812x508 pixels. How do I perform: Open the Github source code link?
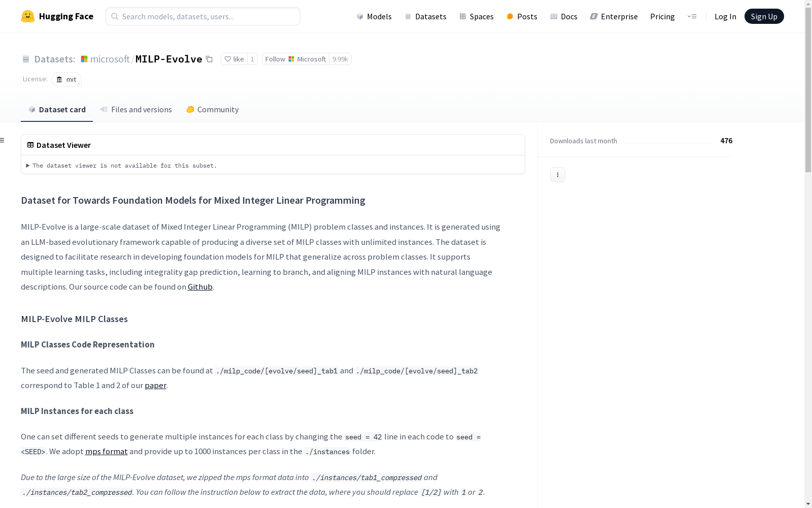pyautogui.click(x=200, y=287)
